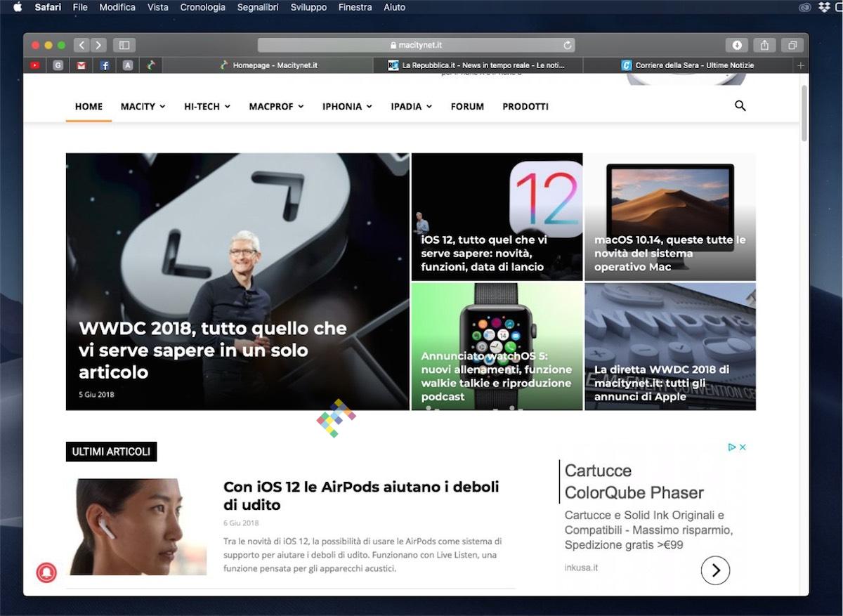Click the ULTIMI ARTICOLI section label
This screenshot has width=843, height=616.
(111, 452)
